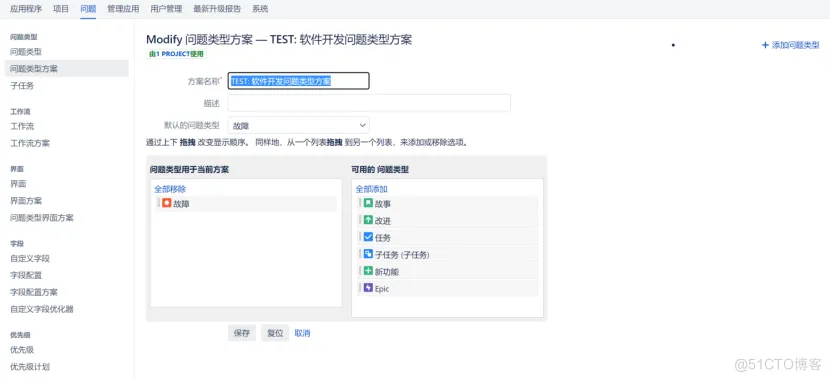The height and width of the screenshot is (381, 831).
Task: Click 全部移除 remove all link
Action: coord(170,189)
